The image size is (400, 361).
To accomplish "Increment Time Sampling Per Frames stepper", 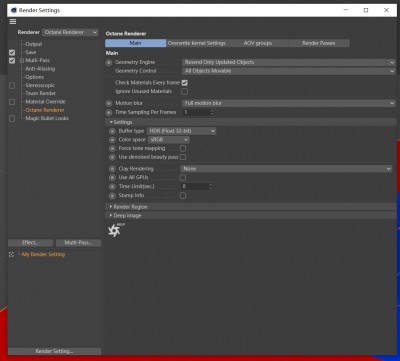I will coord(212,110).
